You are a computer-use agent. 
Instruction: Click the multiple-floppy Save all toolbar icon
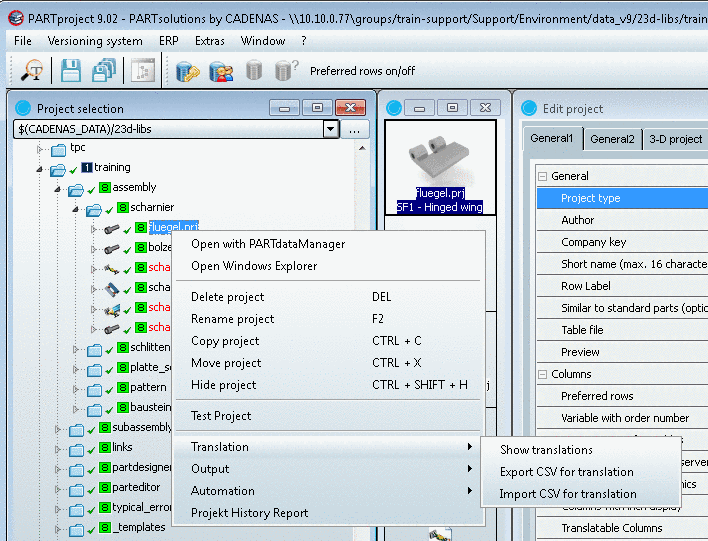(104, 70)
